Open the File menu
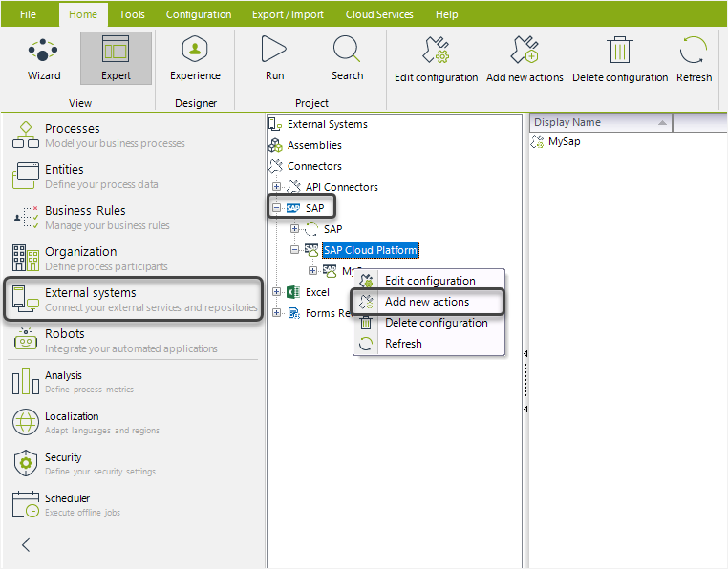The height and width of the screenshot is (569, 728). pyautogui.click(x=28, y=14)
